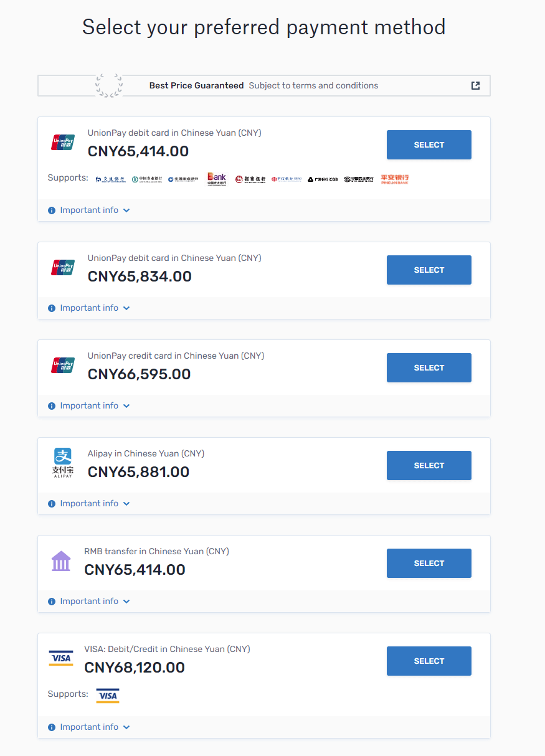Select the UnionPay credit card option
The height and width of the screenshot is (756, 545).
pyautogui.click(x=429, y=368)
